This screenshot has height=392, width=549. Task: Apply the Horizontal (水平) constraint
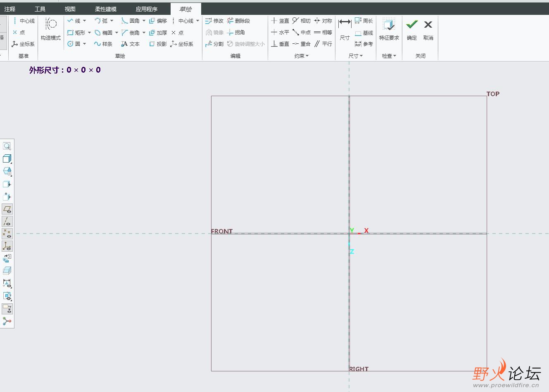[280, 32]
